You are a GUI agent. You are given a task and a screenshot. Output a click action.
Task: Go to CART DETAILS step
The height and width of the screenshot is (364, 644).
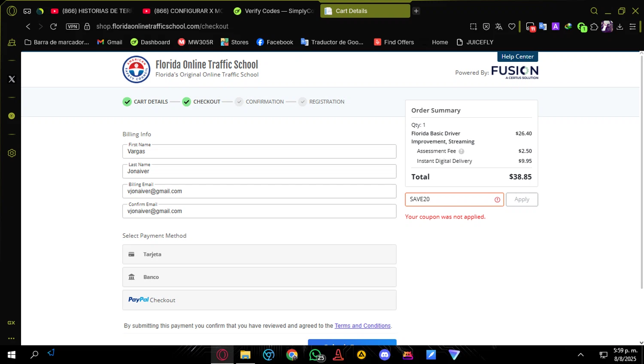pos(145,102)
